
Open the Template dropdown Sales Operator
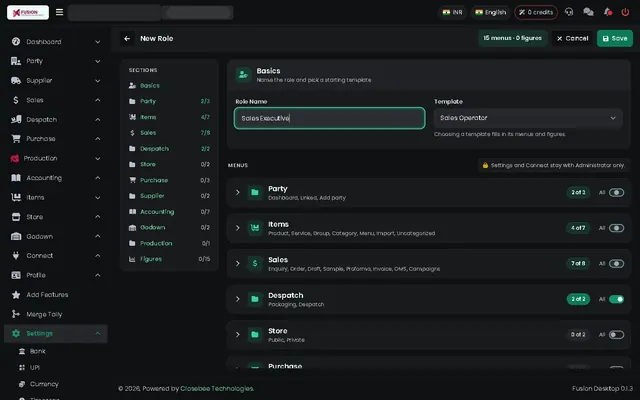click(x=528, y=118)
